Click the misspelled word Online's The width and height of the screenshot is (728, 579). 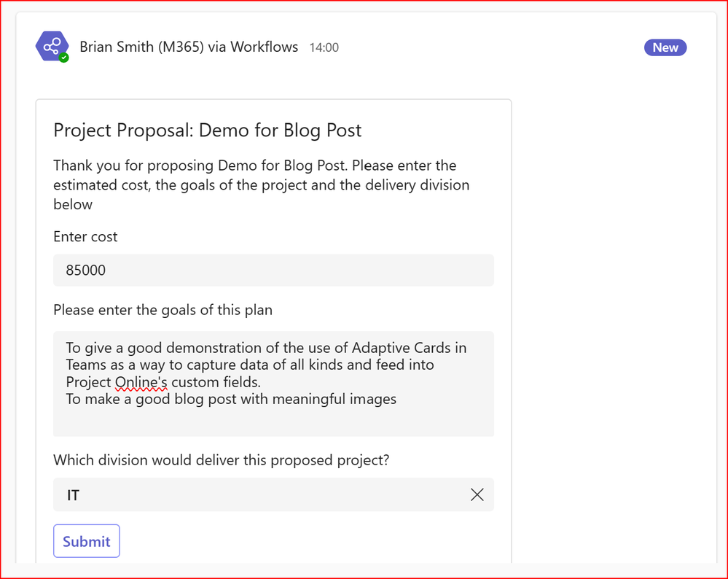pyautogui.click(x=141, y=382)
